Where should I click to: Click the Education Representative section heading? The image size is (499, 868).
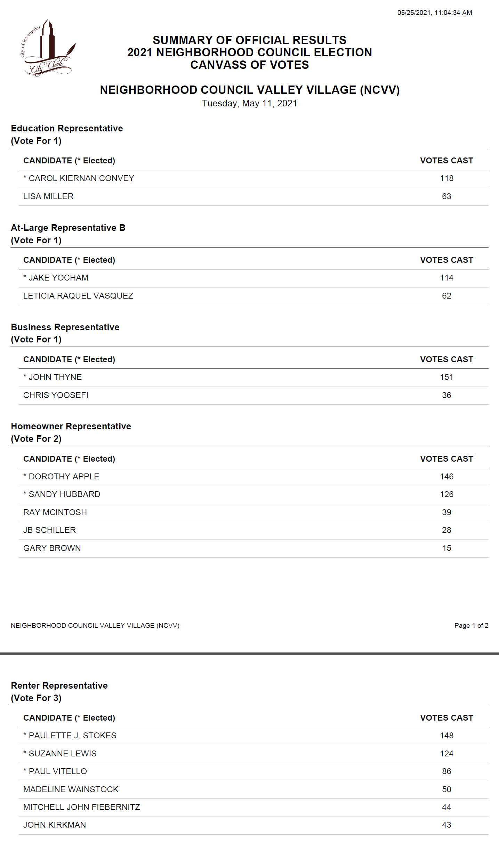(67, 128)
